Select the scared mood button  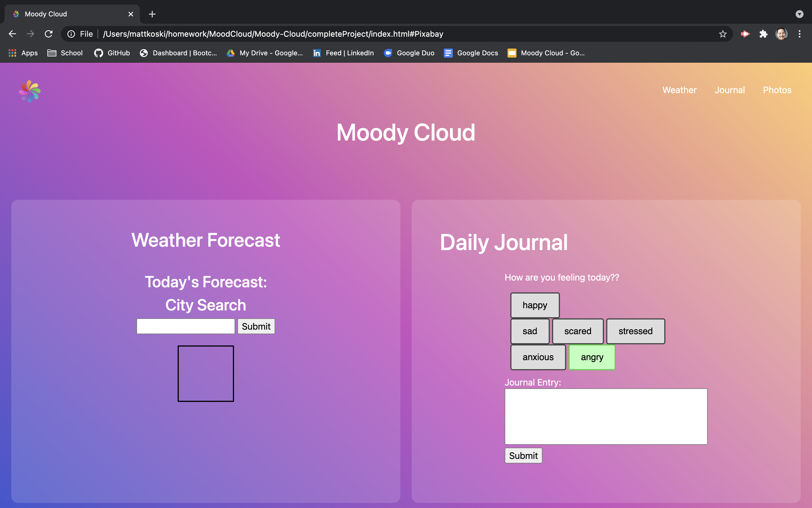(578, 331)
